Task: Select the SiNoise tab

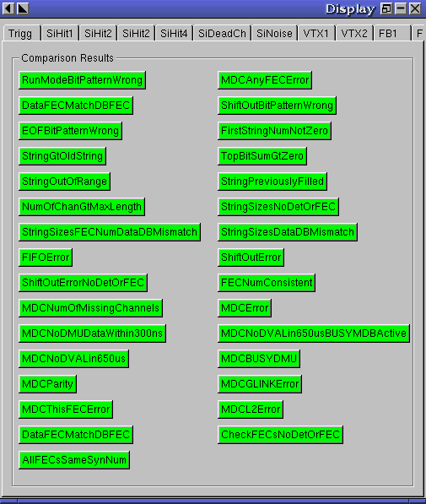Action: click(275, 34)
